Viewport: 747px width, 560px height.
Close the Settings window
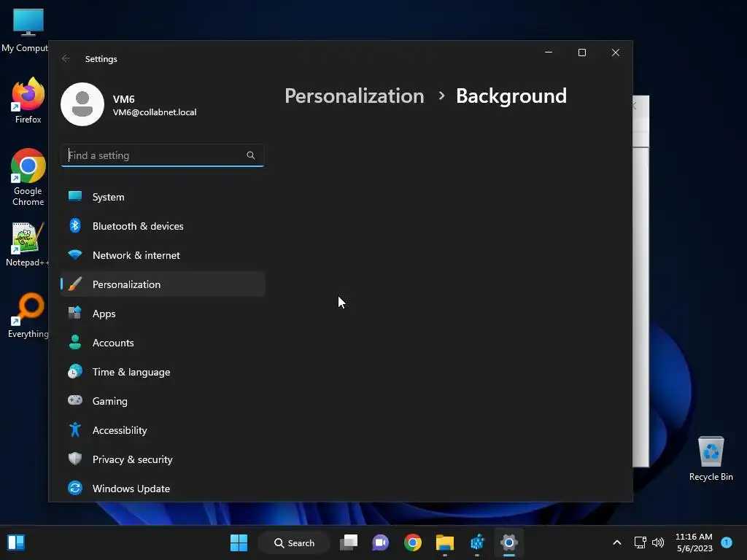point(616,52)
